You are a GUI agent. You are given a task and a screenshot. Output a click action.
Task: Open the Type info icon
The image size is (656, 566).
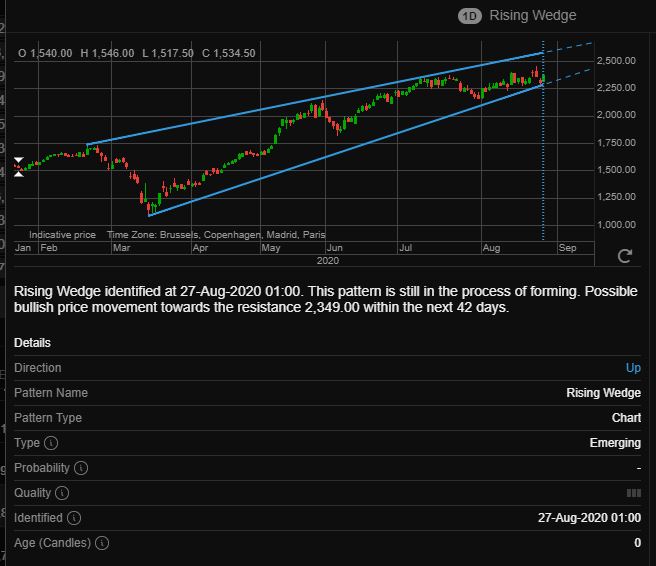(x=51, y=443)
